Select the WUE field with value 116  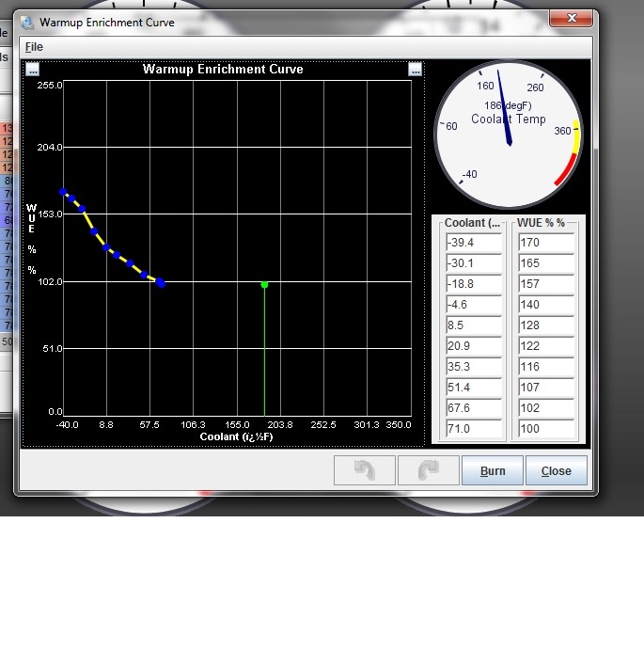click(x=545, y=367)
